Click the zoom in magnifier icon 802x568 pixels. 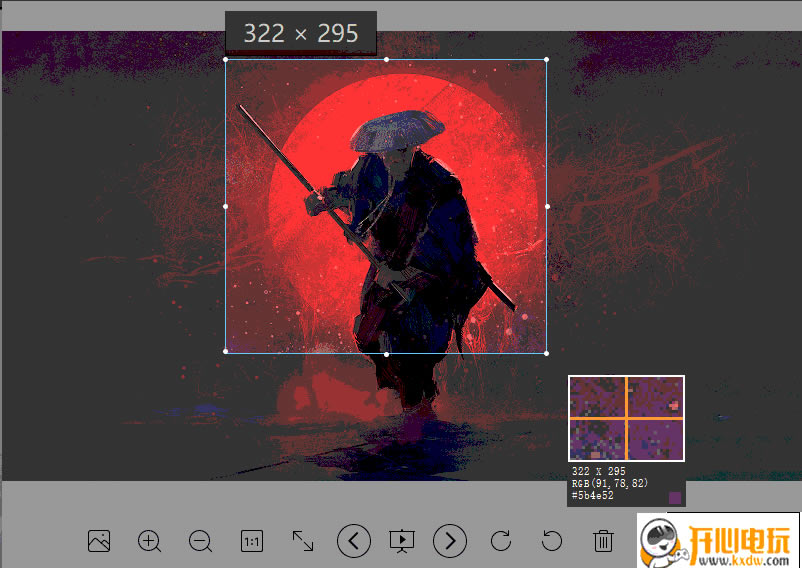click(149, 541)
